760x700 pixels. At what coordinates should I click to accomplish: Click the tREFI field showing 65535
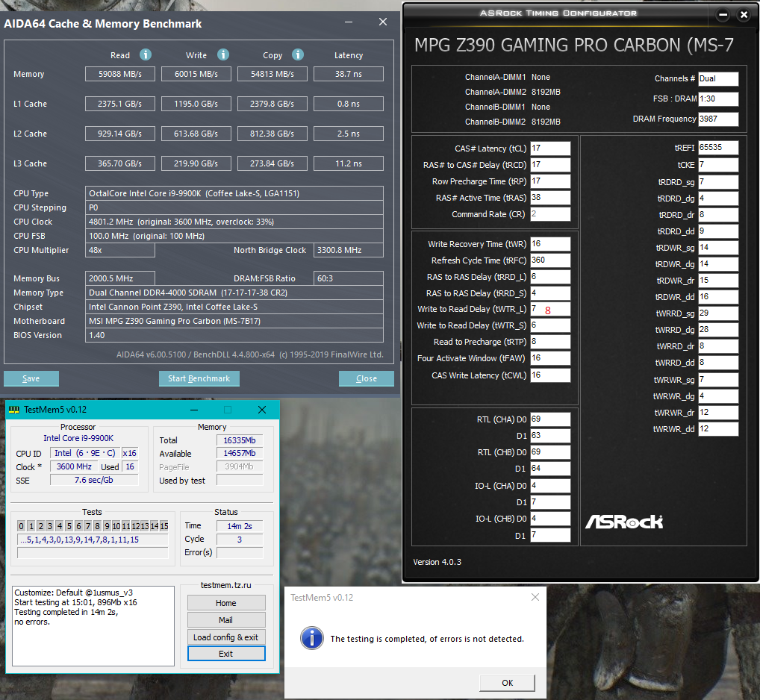pyautogui.click(x=718, y=147)
